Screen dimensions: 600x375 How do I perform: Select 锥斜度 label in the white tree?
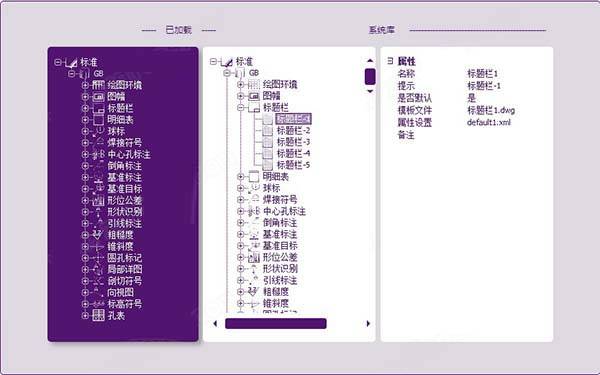pos(276,303)
